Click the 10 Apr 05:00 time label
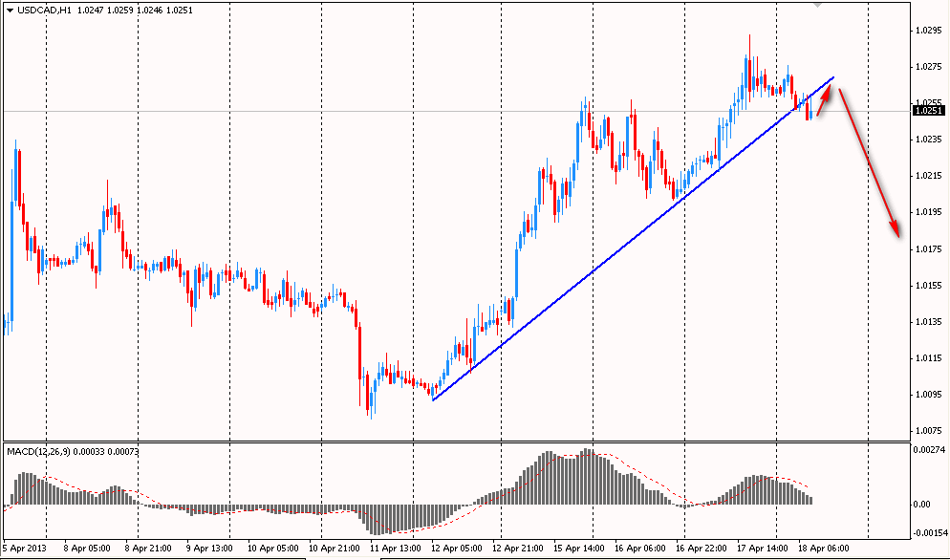Screen dimensions: 950x560 pyautogui.click(x=273, y=549)
